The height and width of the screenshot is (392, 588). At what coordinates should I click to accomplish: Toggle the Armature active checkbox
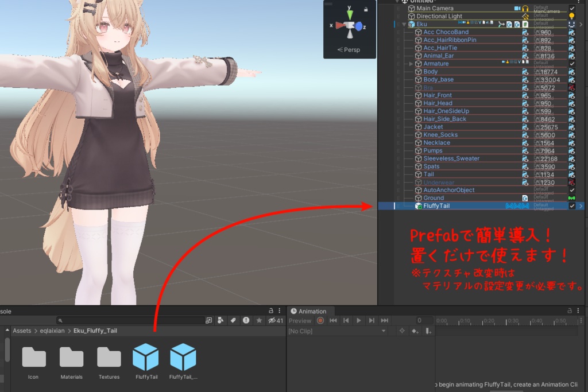pyautogui.click(x=572, y=63)
